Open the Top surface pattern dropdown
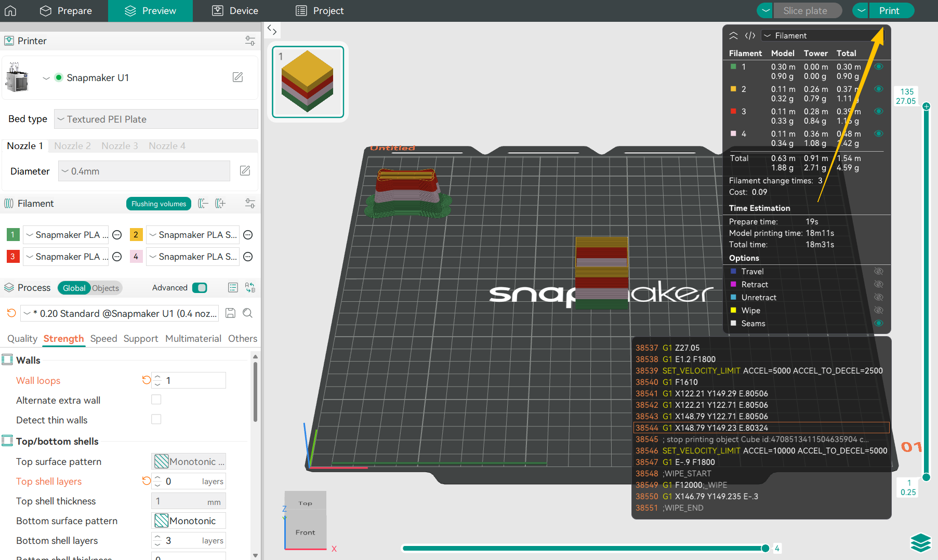 point(189,461)
